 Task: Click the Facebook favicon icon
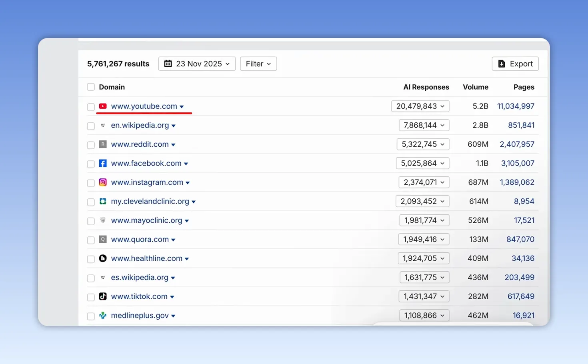[103, 163]
